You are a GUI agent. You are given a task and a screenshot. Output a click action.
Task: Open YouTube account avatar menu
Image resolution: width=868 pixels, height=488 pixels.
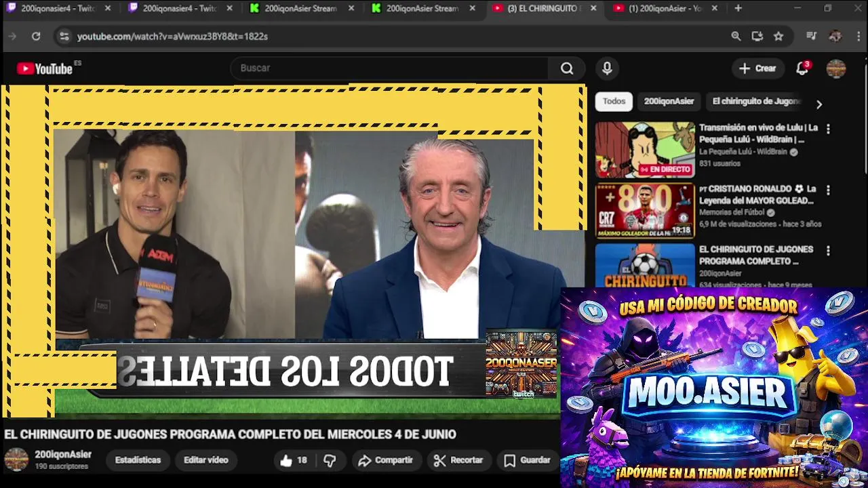836,68
